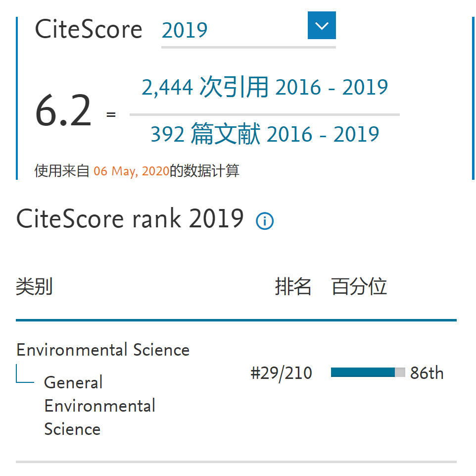Click the CiteScore rank 2019 heading
Screen dimensions: 476x476
tap(130, 218)
